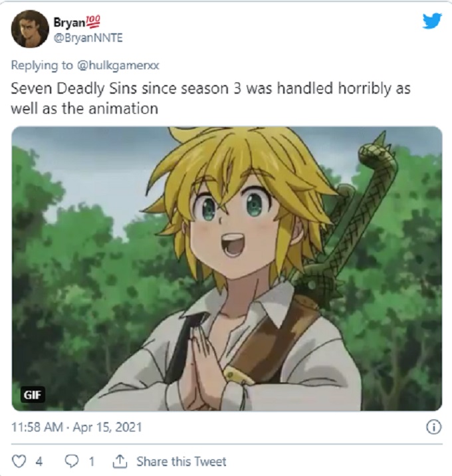Click the 100 emoji beside Bryan
This screenshot has width=452, height=476.
(93, 21)
